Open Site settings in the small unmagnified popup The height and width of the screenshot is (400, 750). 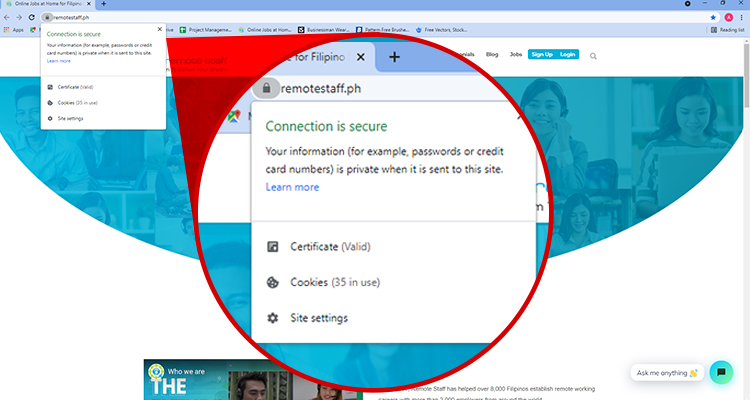pos(70,119)
